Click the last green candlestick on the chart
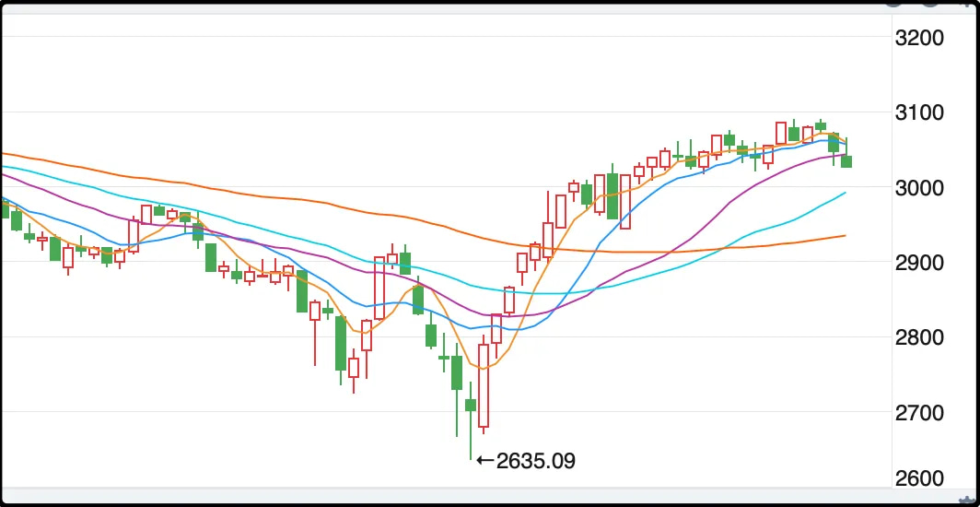Image resolution: width=980 pixels, height=507 pixels. click(846, 161)
